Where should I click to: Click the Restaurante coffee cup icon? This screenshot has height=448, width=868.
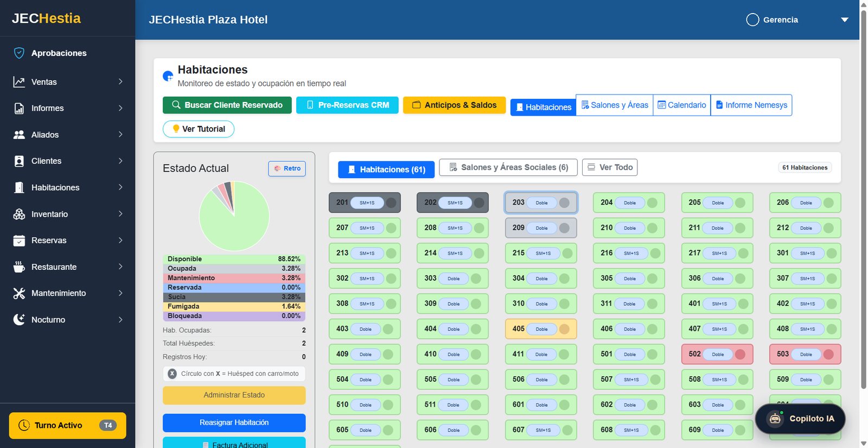coord(19,267)
